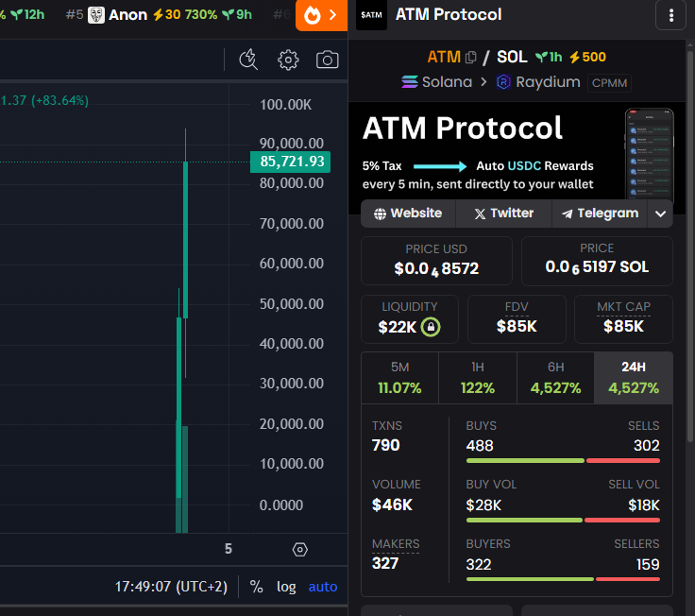695x616 pixels.
Task: Click the 85,721.93 current price label
Action: (290, 162)
